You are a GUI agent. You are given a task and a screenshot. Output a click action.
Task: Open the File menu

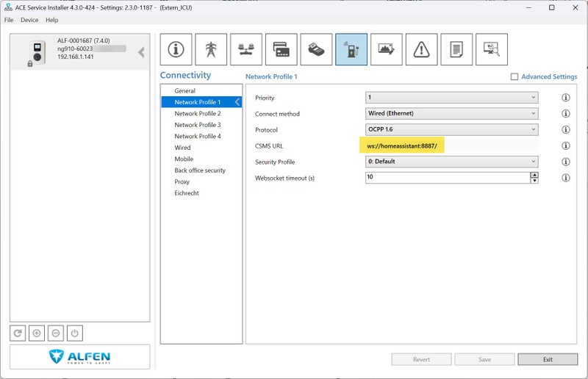point(9,20)
